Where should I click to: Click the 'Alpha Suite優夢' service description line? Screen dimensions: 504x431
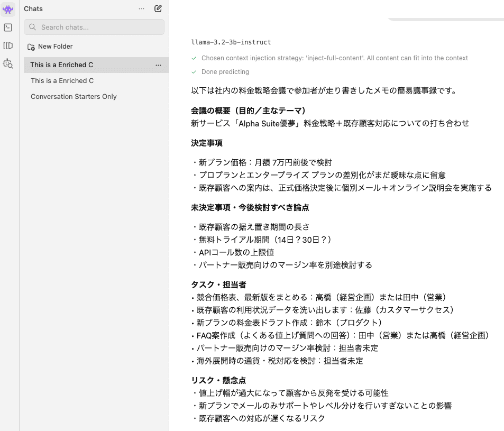coord(330,123)
